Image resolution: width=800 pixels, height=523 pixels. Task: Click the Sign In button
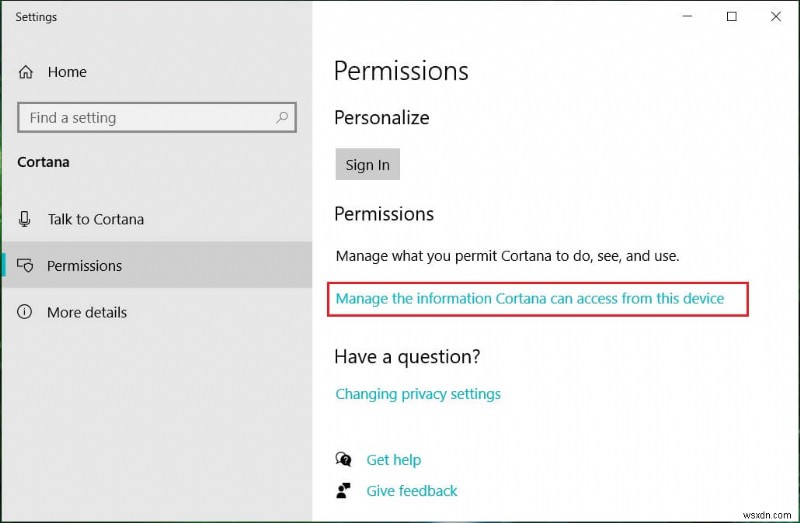click(367, 164)
